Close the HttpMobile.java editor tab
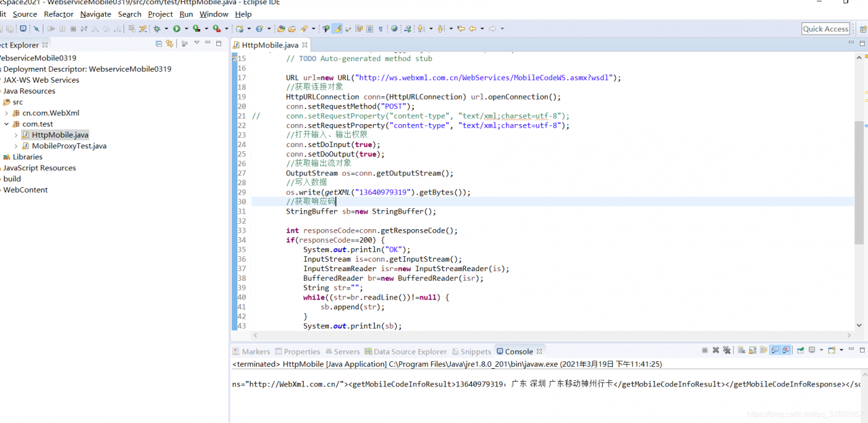The width and height of the screenshot is (868, 423). click(304, 45)
